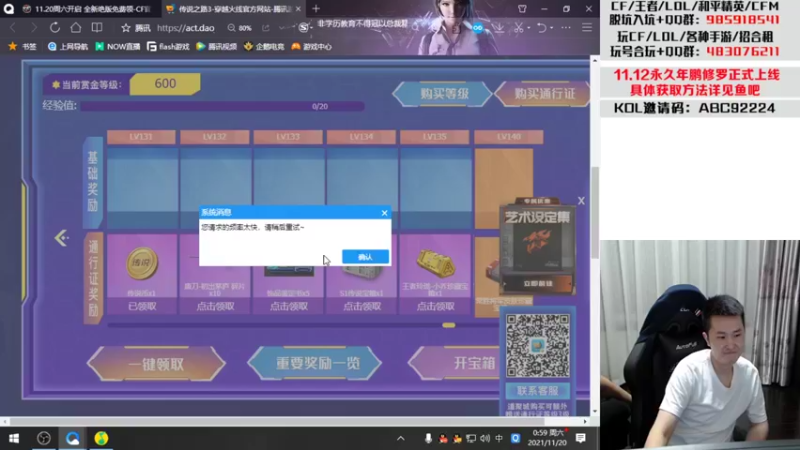Open the dropdown arrow beside scissors tool
The image size is (800, 450).
pos(529,28)
